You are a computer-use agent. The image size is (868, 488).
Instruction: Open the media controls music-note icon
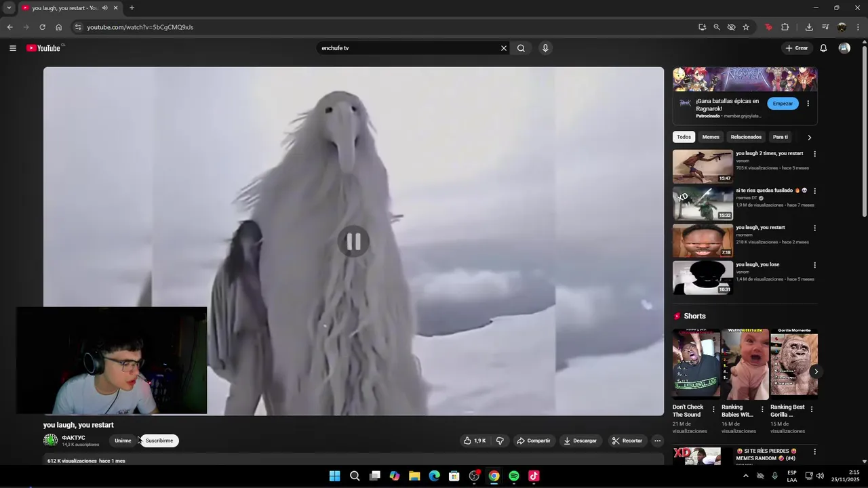825,27
